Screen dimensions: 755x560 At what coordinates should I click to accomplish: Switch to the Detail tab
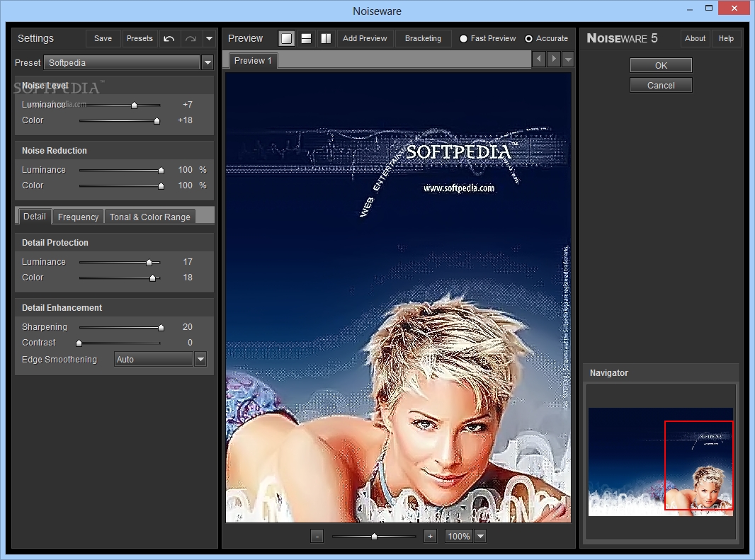35,216
